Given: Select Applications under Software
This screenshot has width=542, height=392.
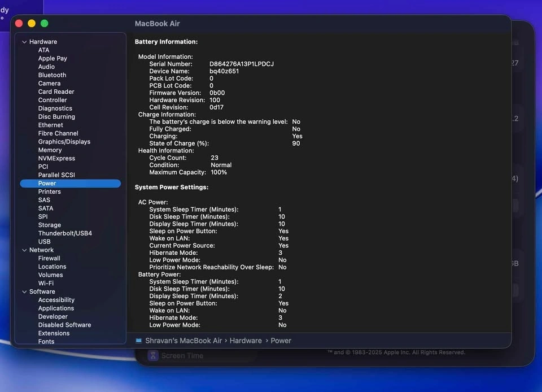Looking at the screenshot, I should (x=56, y=308).
